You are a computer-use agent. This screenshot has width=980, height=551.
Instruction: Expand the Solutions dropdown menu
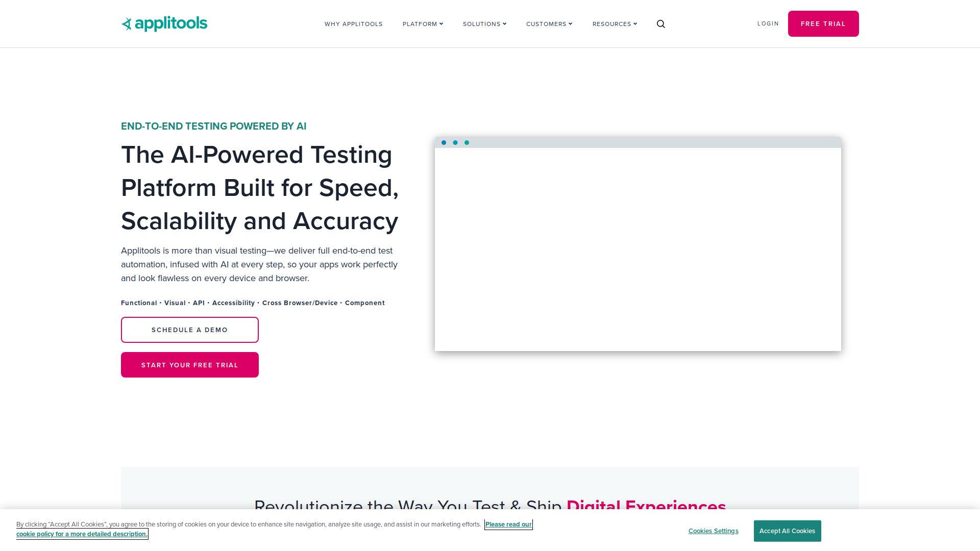484,24
